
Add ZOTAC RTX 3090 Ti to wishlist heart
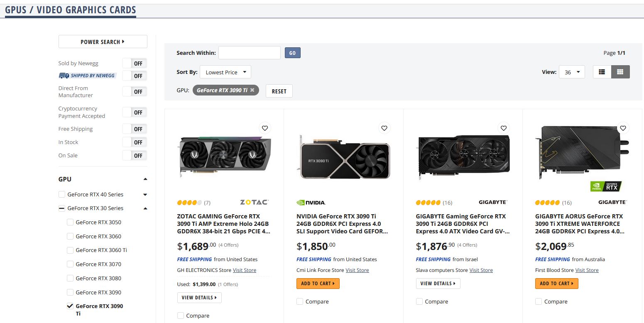[x=265, y=128]
